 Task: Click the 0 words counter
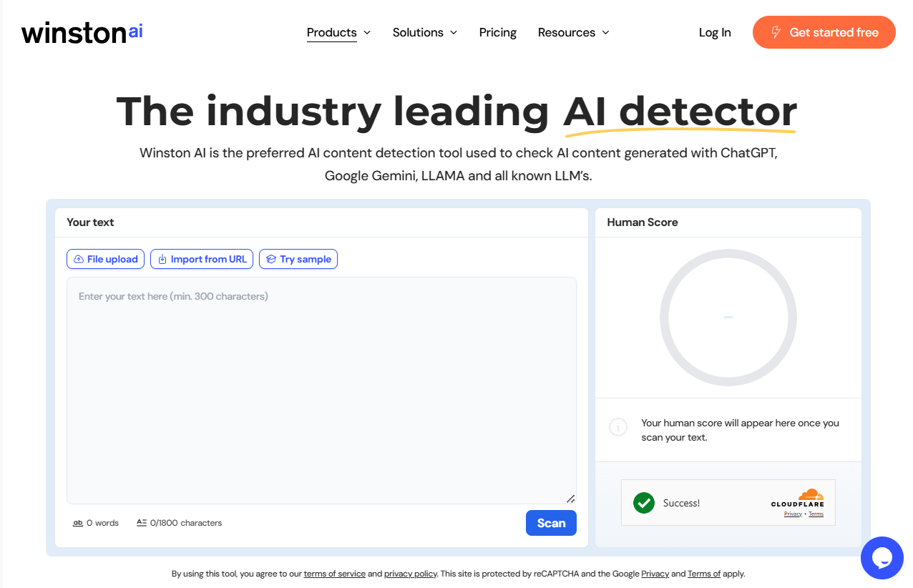(x=102, y=523)
